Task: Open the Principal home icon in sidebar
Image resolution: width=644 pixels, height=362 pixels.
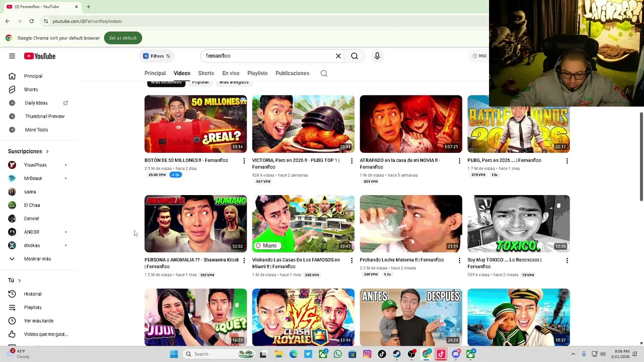Action: pos(12,76)
